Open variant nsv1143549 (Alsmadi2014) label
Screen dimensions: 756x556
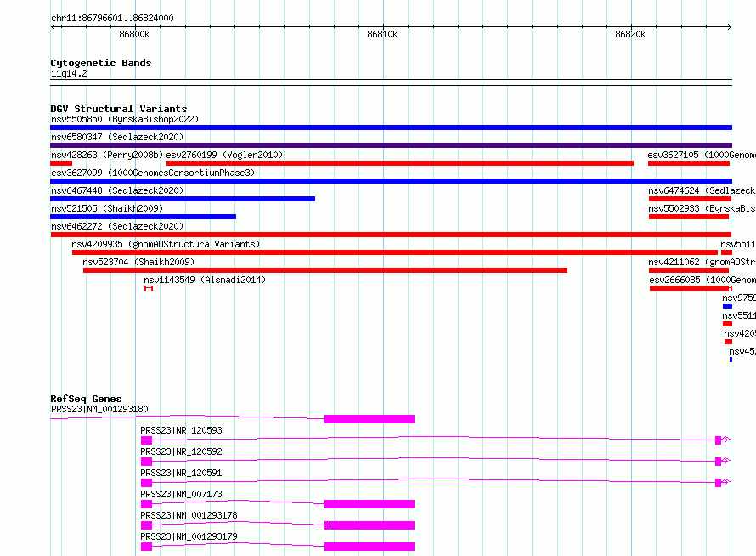[205, 280]
